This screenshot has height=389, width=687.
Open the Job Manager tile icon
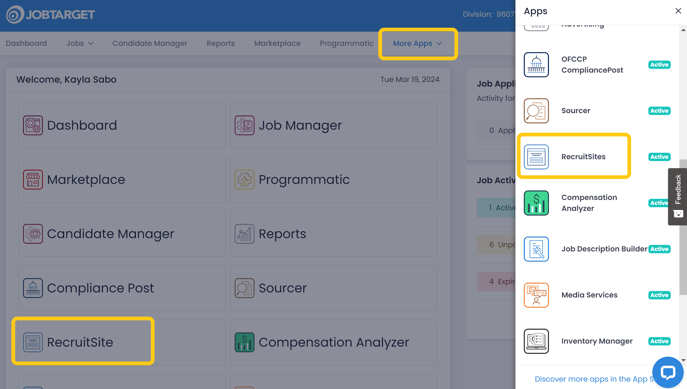244,125
